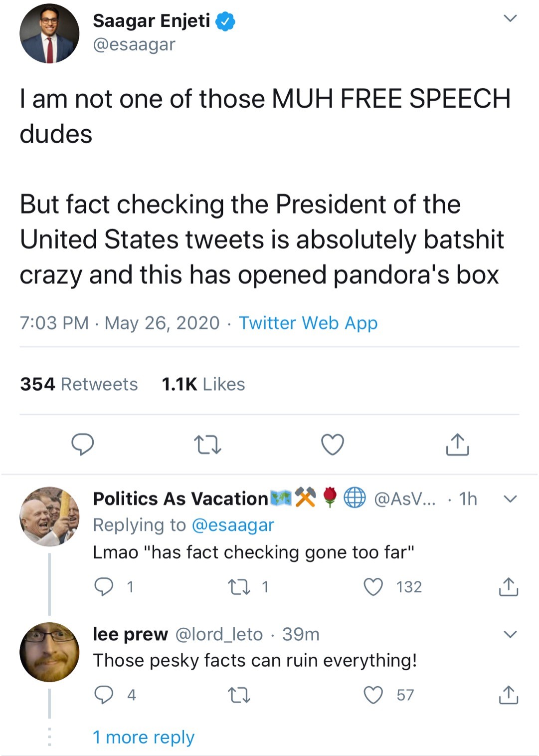This screenshot has height=756, width=539.
Task: Like the main tweet about fact checking
Action: tap(333, 444)
